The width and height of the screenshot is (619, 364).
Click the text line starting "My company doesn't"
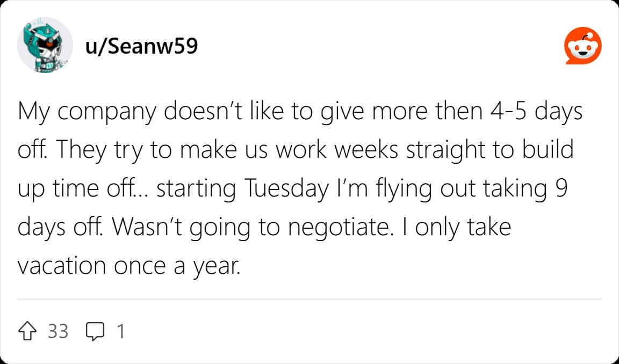(x=300, y=112)
